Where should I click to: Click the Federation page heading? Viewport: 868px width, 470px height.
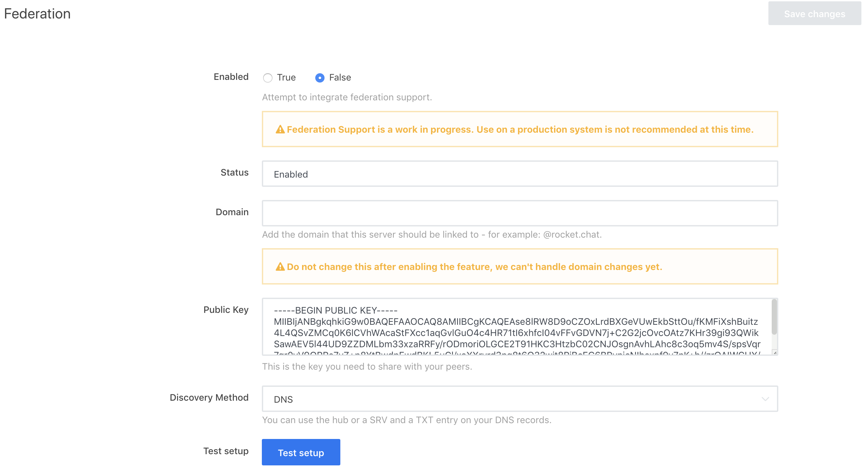click(x=37, y=14)
